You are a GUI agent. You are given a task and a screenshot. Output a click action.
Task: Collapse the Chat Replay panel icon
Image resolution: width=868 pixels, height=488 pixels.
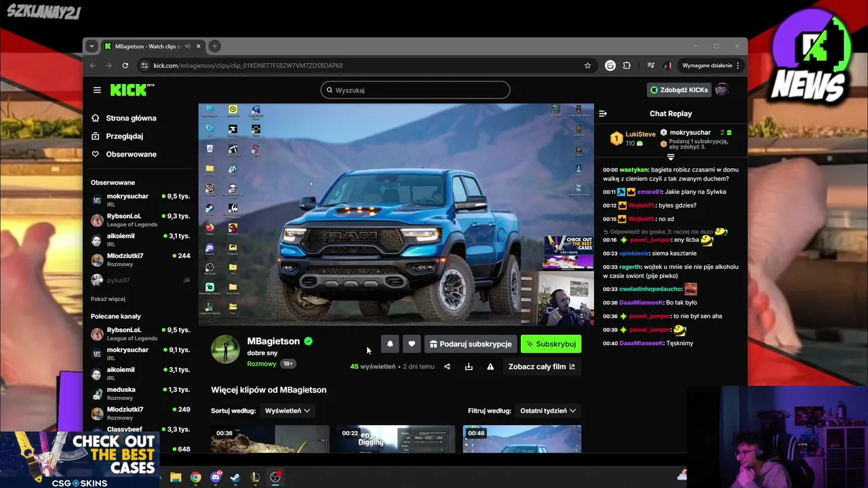click(x=603, y=114)
